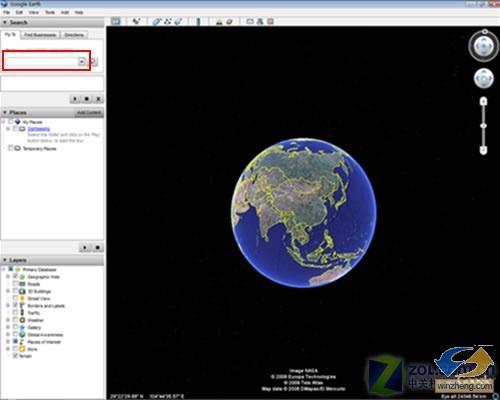Click the Add Content button

[89, 113]
